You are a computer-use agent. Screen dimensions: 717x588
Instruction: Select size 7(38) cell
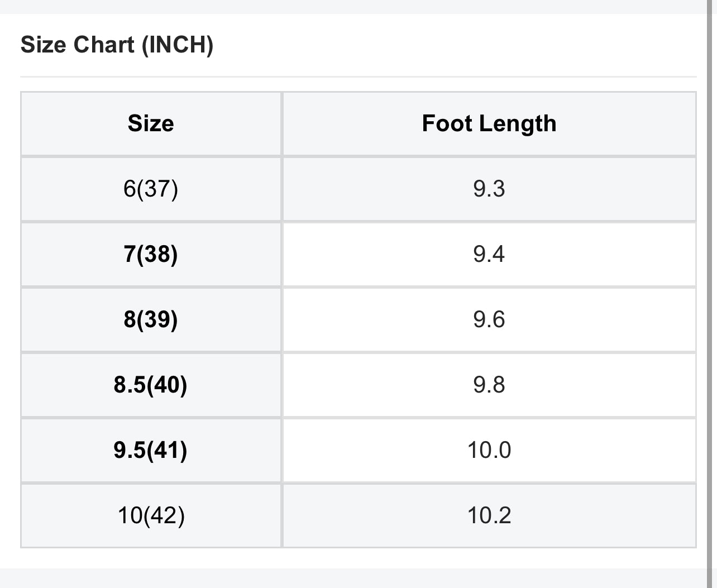click(151, 254)
